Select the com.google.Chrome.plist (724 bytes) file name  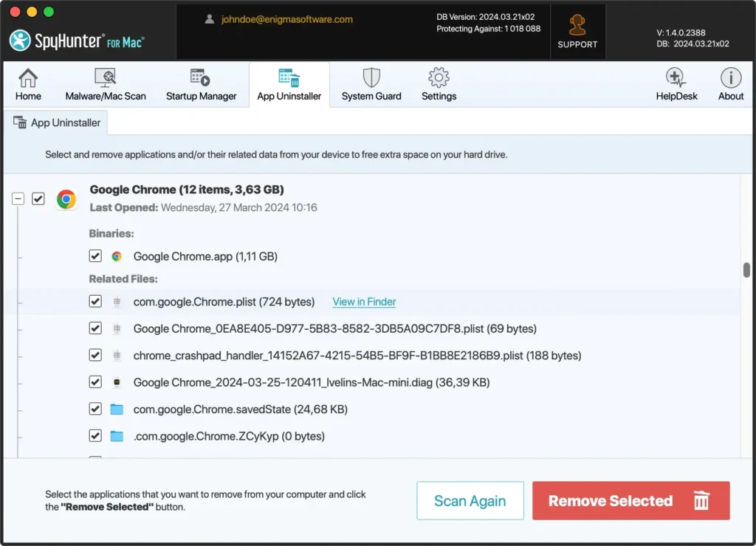click(x=224, y=302)
